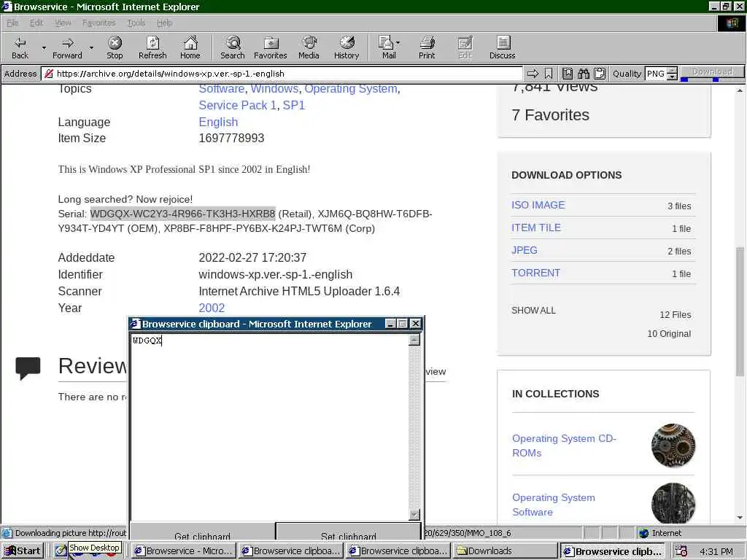
Task: Open the English language link
Action: [x=218, y=122]
